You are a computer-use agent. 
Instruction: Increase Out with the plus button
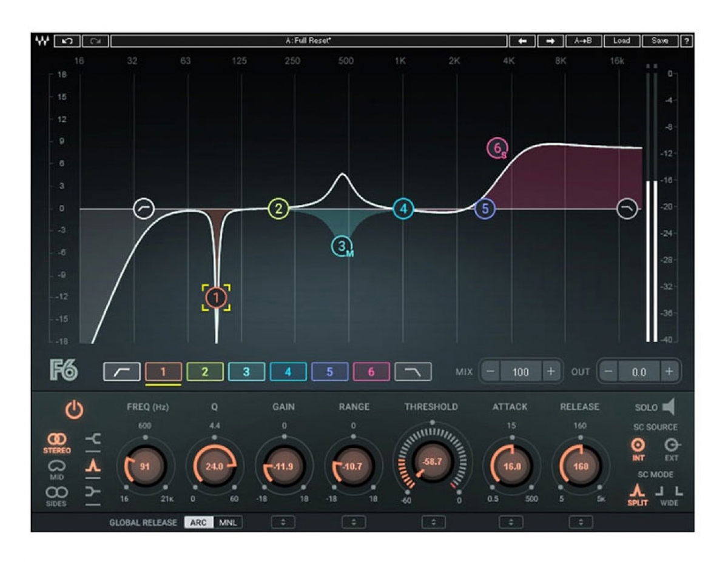(669, 372)
